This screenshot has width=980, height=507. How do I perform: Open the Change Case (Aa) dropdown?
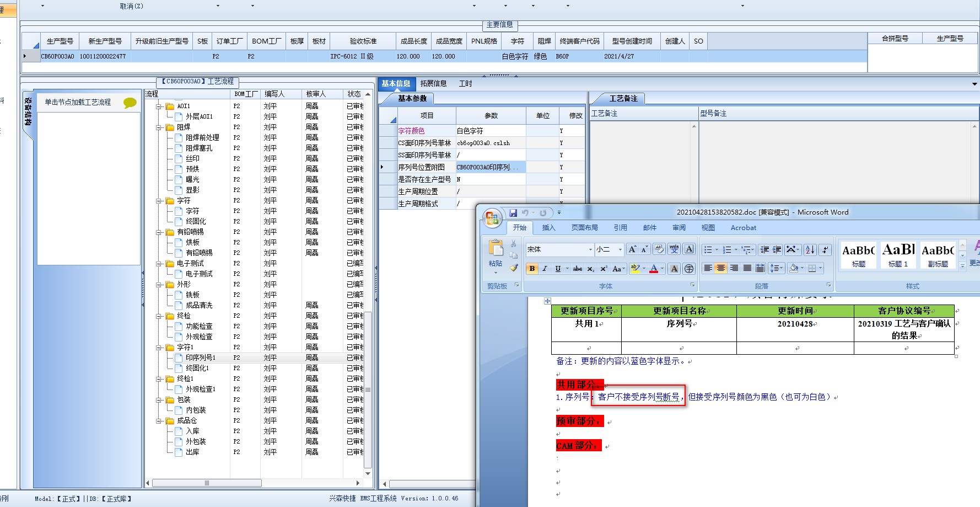(619, 269)
